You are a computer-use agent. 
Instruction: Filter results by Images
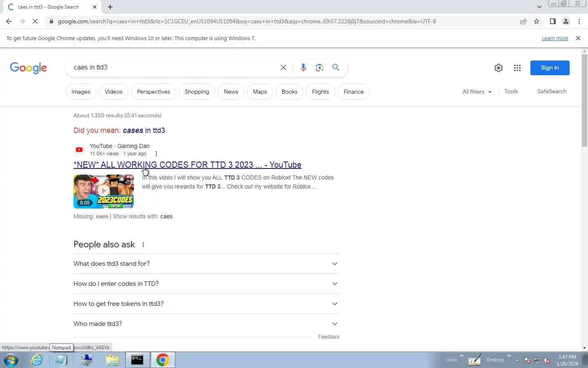[x=81, y=92]
